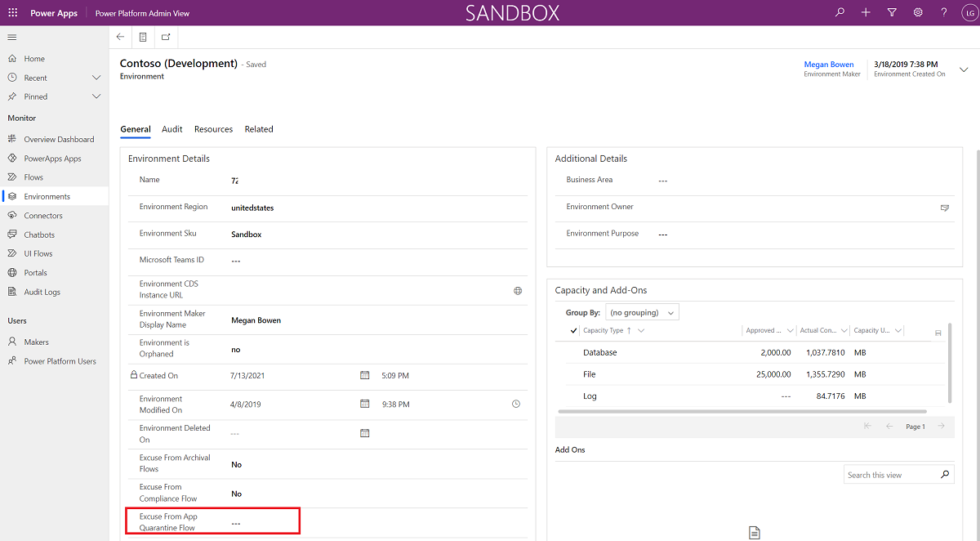
Task: Click the plus new record icon
Action: pyautogui.click(x=866, y=13)
